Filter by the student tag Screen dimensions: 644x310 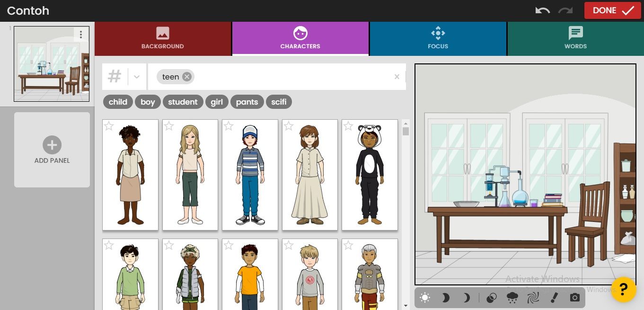click(x=183, y=102)
